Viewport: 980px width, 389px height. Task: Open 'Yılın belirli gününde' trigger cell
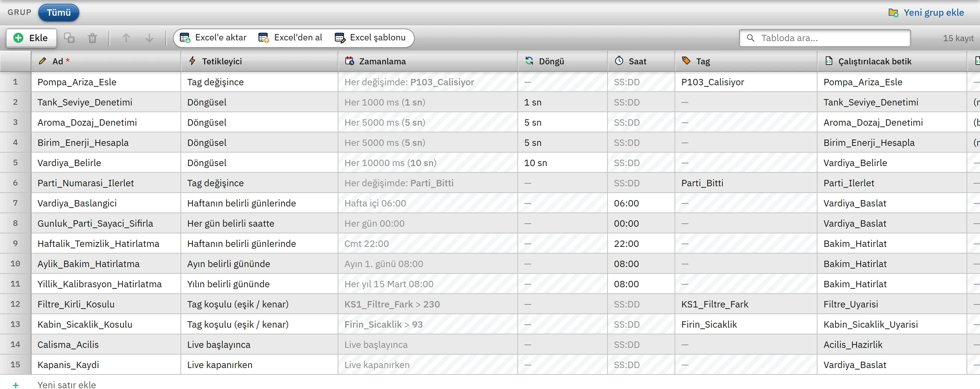click(259, 284)
